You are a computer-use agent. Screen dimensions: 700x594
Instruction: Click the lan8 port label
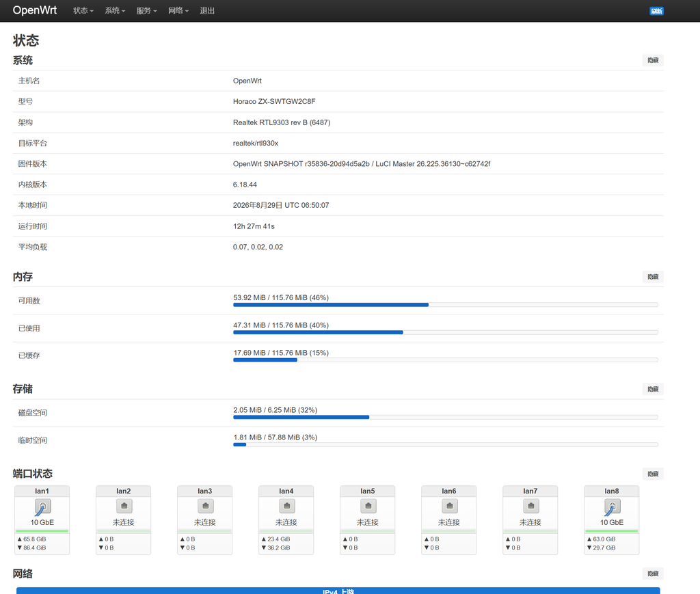point(612,491)
